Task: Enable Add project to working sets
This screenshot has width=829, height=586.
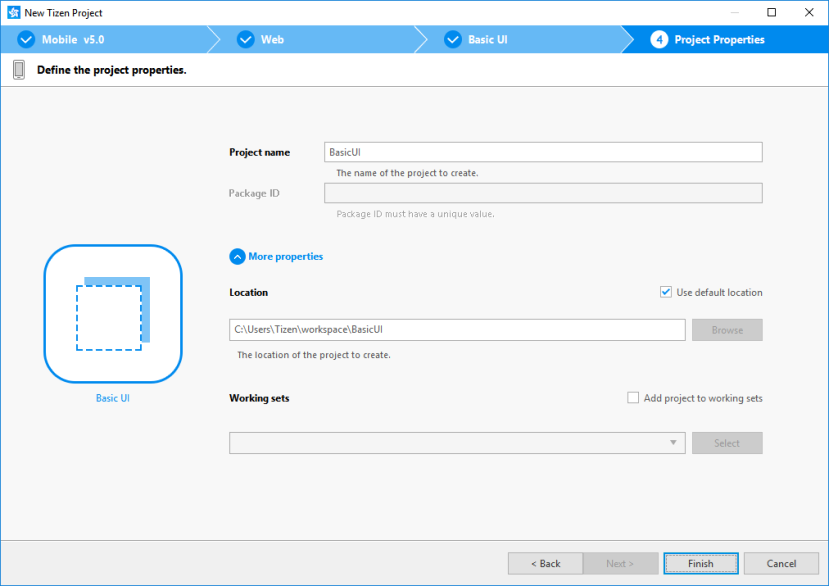Action: [632, 397]
